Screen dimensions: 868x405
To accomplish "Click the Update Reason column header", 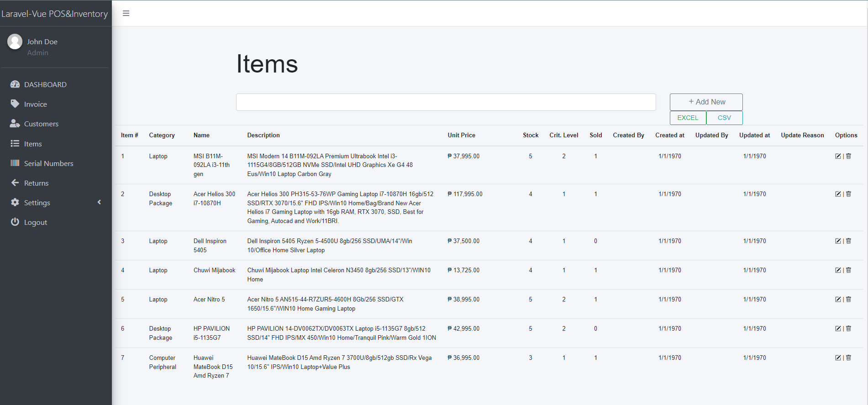I will coord(802,135).
